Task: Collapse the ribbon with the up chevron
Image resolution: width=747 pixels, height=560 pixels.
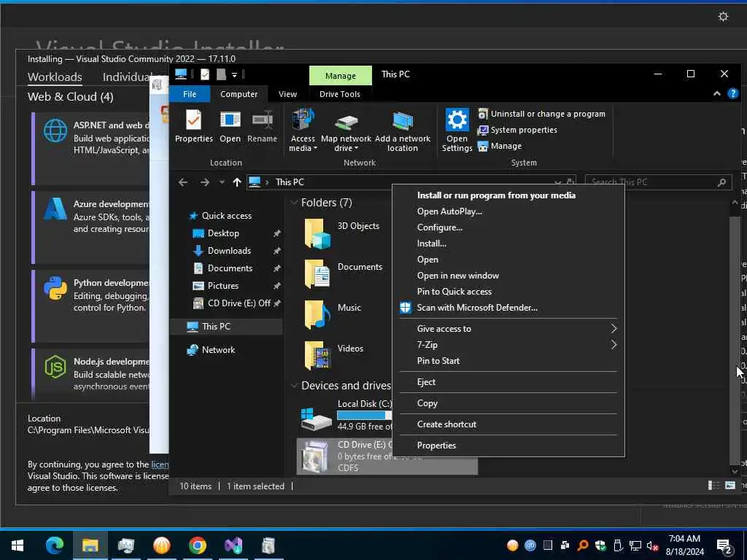Action: [x=716, y=94]
